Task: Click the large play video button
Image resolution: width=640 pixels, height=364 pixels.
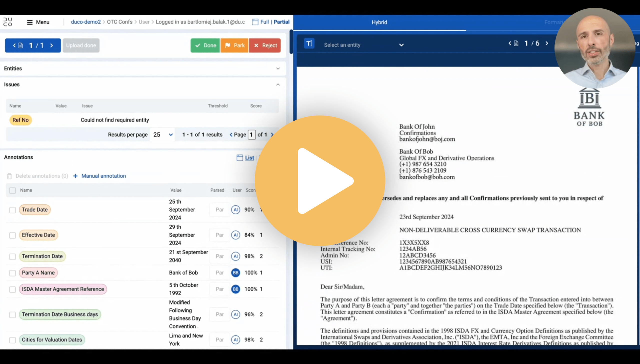Action: (x=320, y=181)
